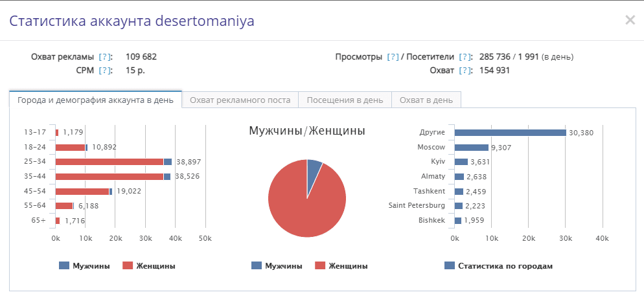Viewport: 644px width, 301px height.
Task: Click the 45-54 age group bar
Action: (x=84, y=192)
